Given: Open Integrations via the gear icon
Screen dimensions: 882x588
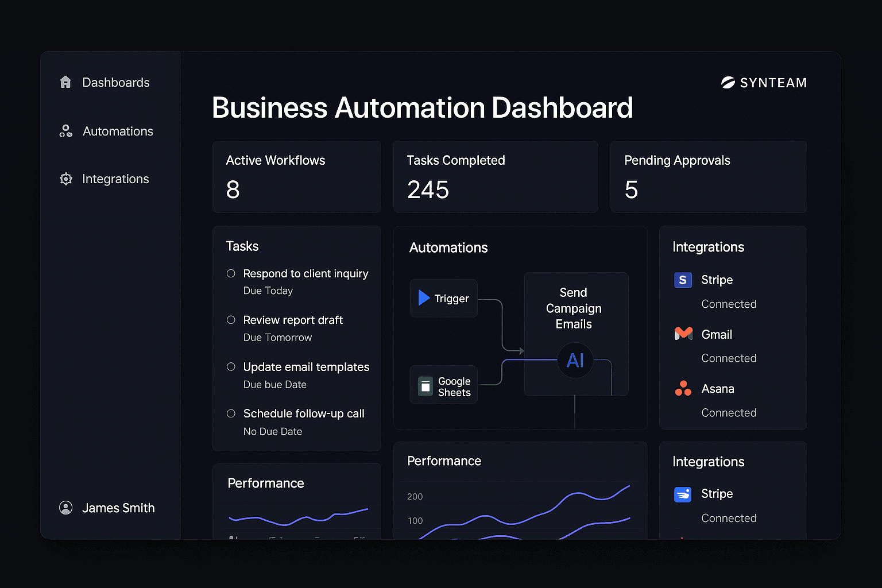Looking at the screenshot, I should click(65, 179).
